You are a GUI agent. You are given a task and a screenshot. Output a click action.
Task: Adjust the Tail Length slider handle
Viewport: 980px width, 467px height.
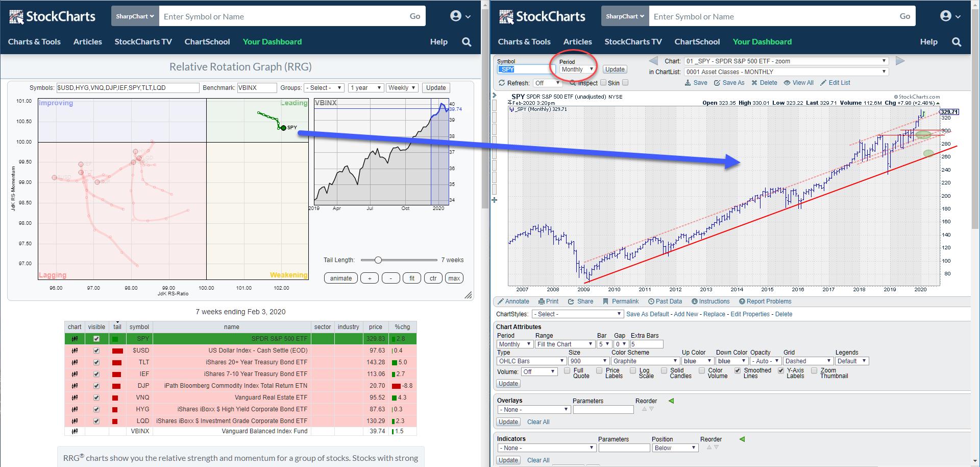pyautogui.click(x=378, y=260)
